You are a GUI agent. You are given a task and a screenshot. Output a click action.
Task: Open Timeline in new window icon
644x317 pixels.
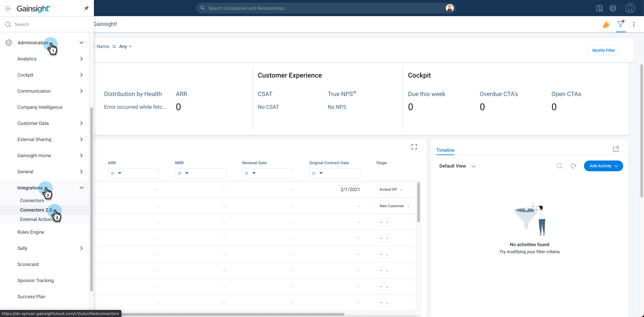point(616,149)
